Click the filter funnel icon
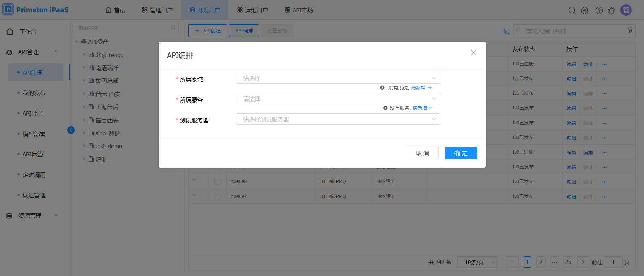 point(630,31)
